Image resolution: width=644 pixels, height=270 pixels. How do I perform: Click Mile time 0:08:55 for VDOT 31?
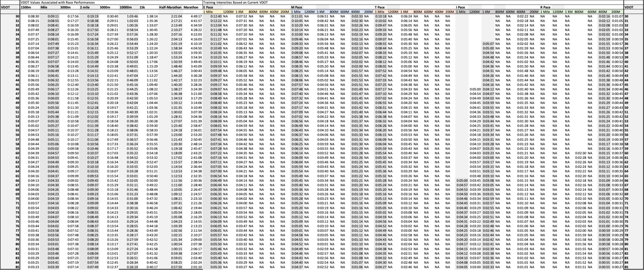(53, 21)
